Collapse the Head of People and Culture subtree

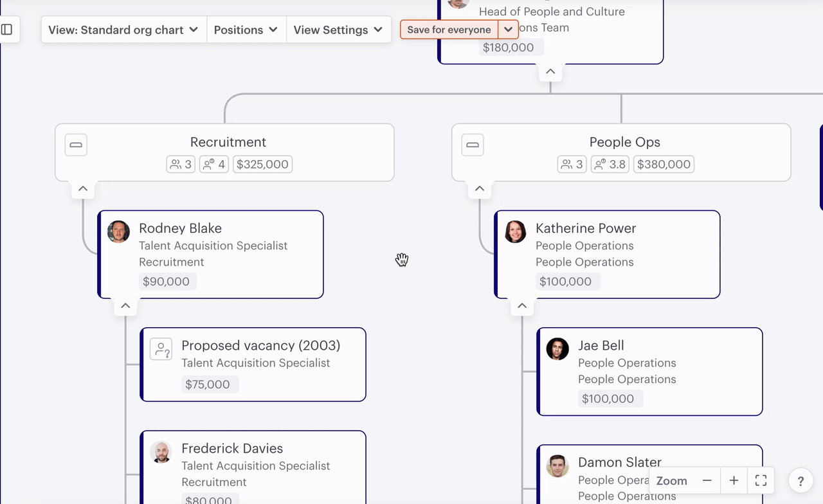coord(550,71)
